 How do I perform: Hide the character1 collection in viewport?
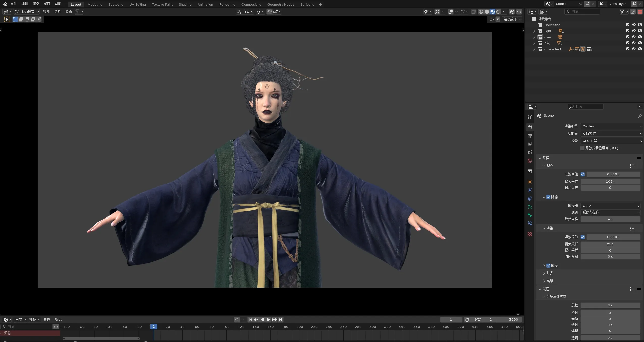tap(634, 49)
